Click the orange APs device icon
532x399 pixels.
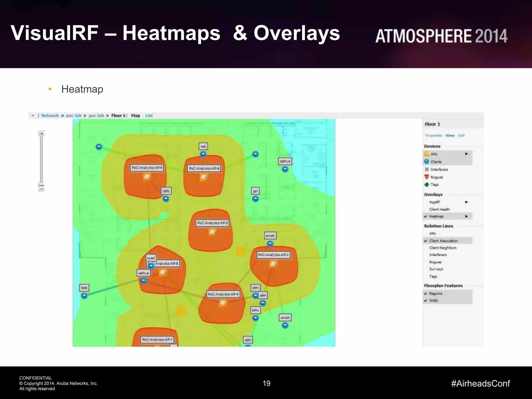coord(427,154)
